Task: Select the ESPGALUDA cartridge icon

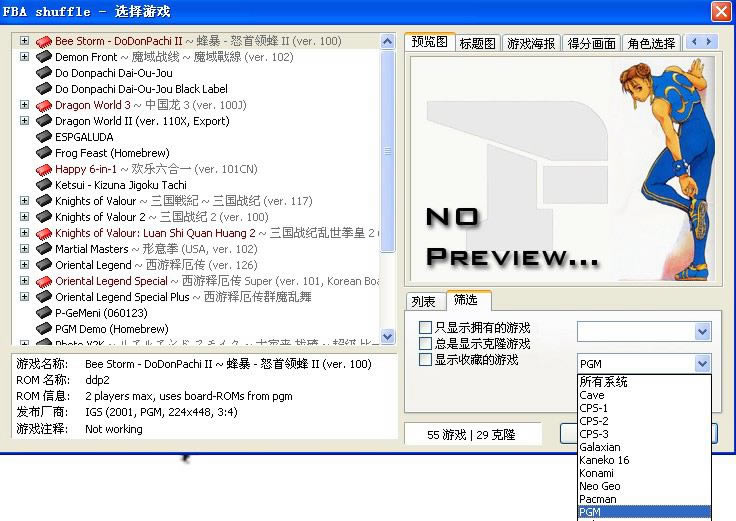Action: click(x=44, y=137)
